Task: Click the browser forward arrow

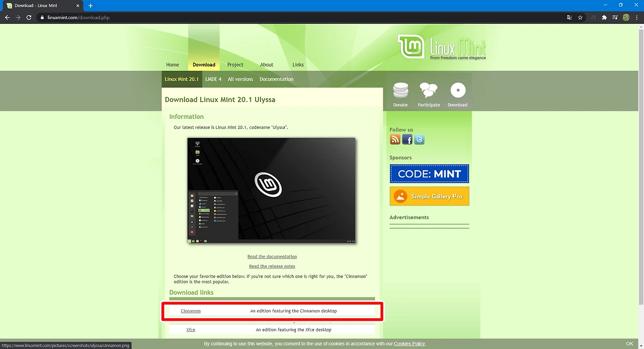Action: (x=18, y=17)
